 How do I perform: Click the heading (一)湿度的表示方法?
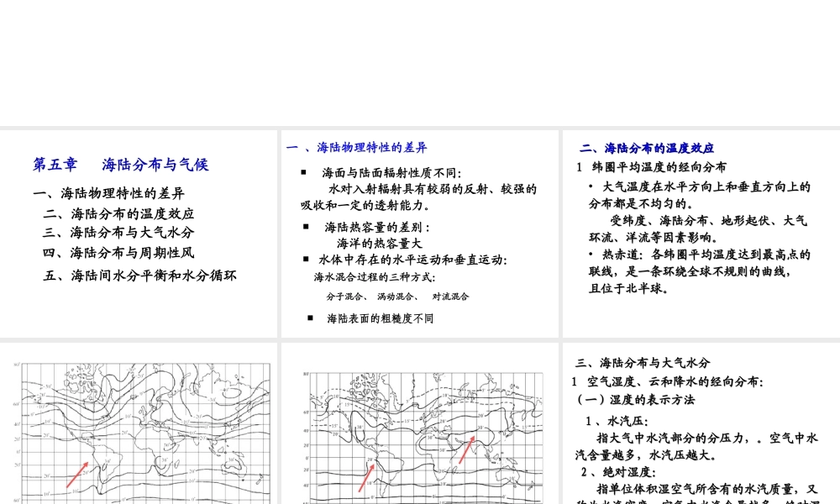click(635, 400)
